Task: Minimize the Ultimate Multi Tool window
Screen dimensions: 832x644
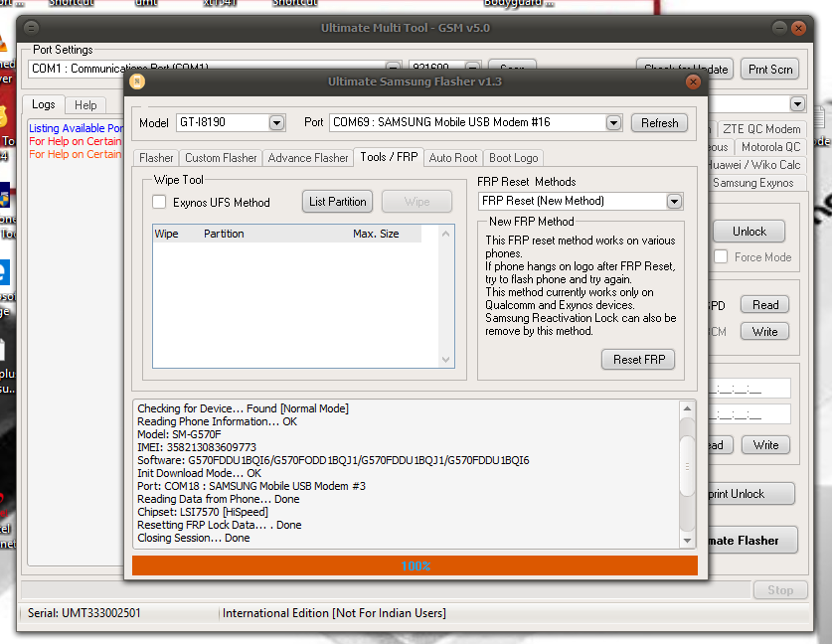Action: [x=779, y=28]
